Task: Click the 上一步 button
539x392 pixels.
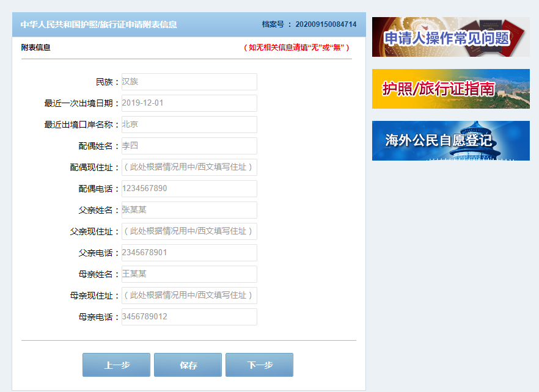Action: coord(116,365)
